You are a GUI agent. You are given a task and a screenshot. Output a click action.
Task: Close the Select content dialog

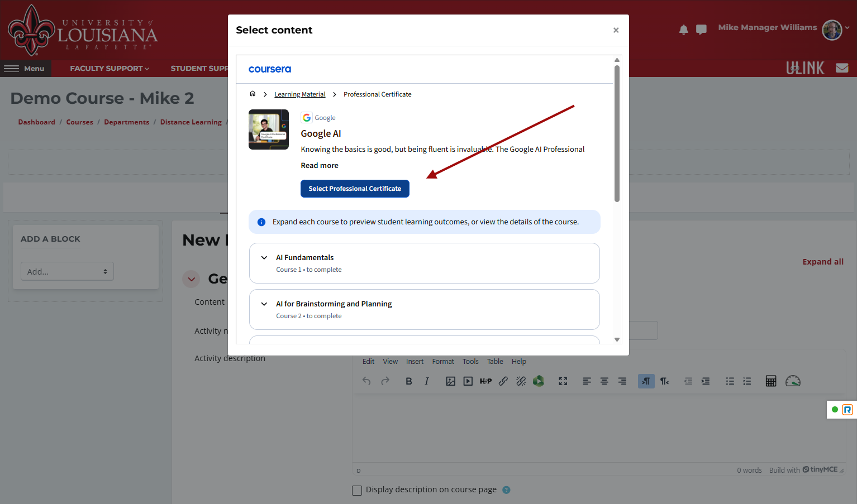pyautogui.click(x=616, y=30)
